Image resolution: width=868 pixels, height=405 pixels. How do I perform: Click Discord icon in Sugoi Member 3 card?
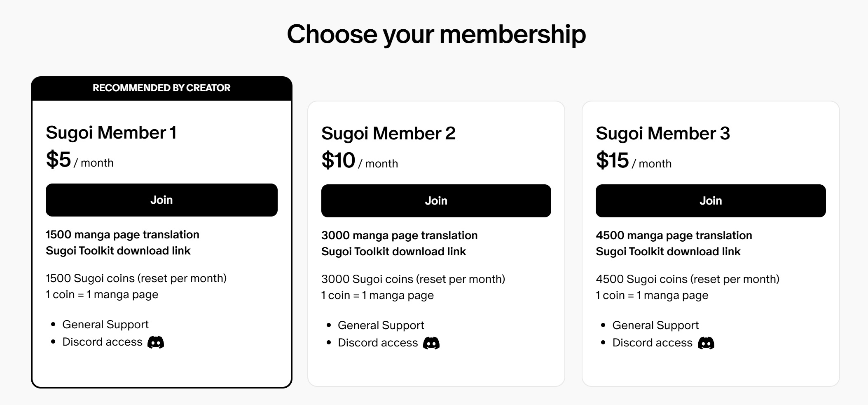(x=706, y=343)
